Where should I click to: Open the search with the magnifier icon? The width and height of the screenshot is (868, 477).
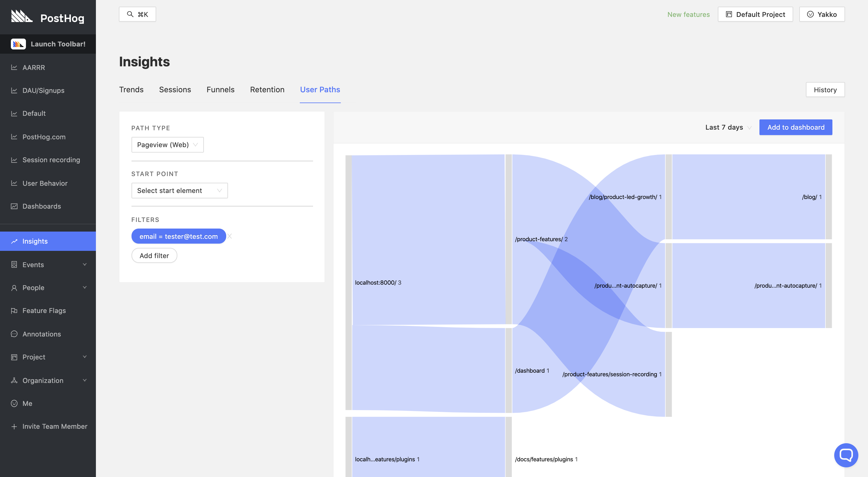pyautogui.click(x=131, y=14)
